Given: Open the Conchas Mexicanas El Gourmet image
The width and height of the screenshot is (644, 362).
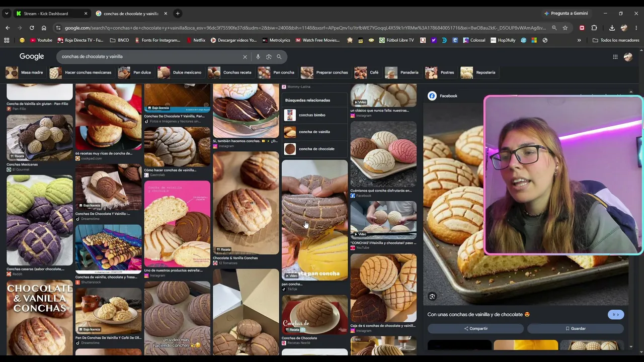Looking at the screenshot, I should pyautogui.click(x=40, y=138).
